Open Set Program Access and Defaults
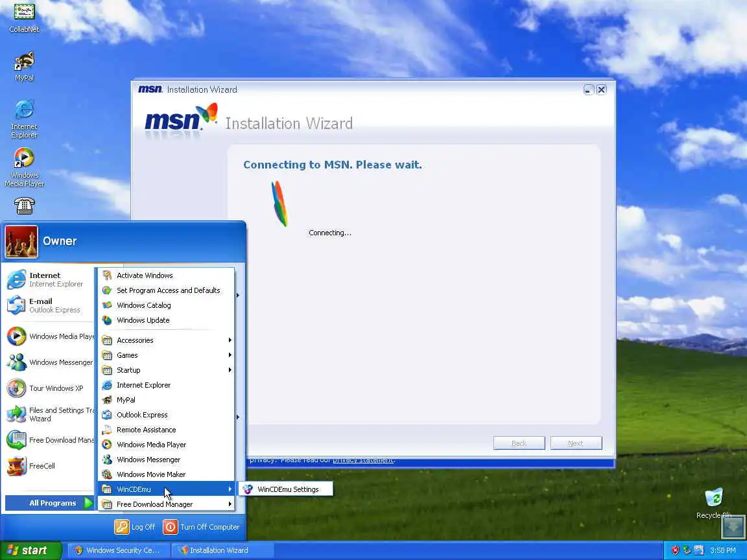This screenshot has height=560, width=747. point(166,290)
